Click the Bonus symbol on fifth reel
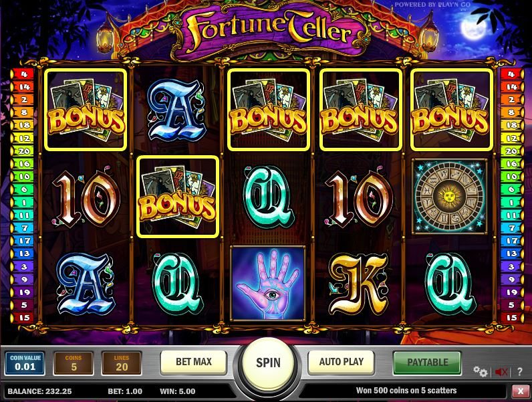This screenshot has width=532, height=402. [x=451, y=110]
